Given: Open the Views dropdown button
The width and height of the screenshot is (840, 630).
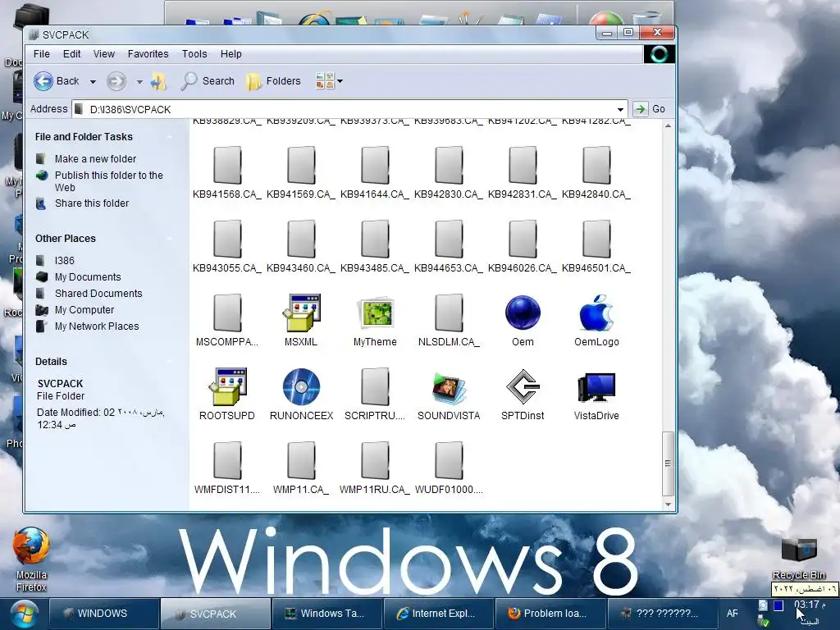Looking at the screenshot, I should pos(329,81).
